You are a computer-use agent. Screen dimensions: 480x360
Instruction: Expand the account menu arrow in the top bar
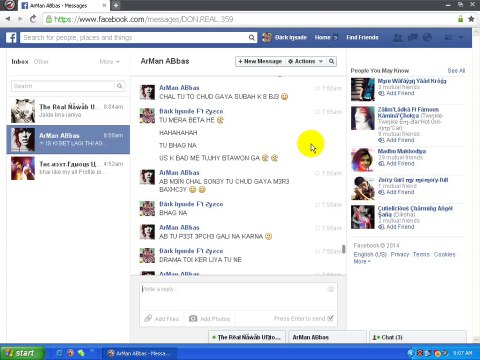pos(461,37)
